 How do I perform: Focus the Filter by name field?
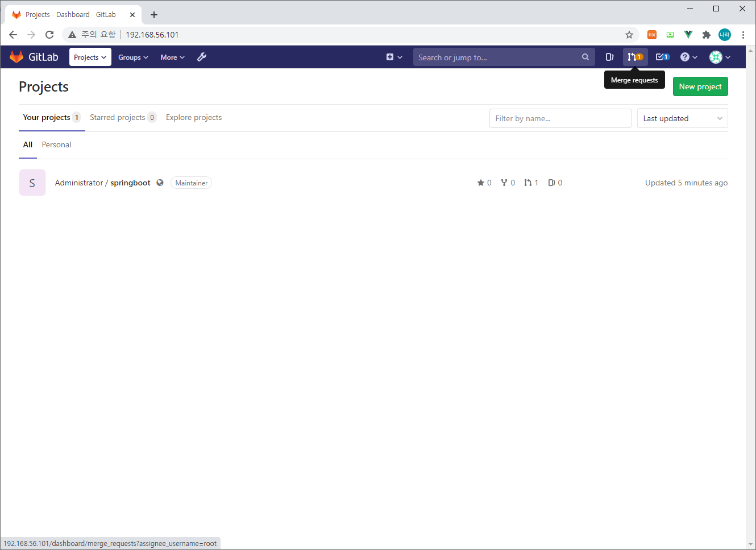(560, 118)
